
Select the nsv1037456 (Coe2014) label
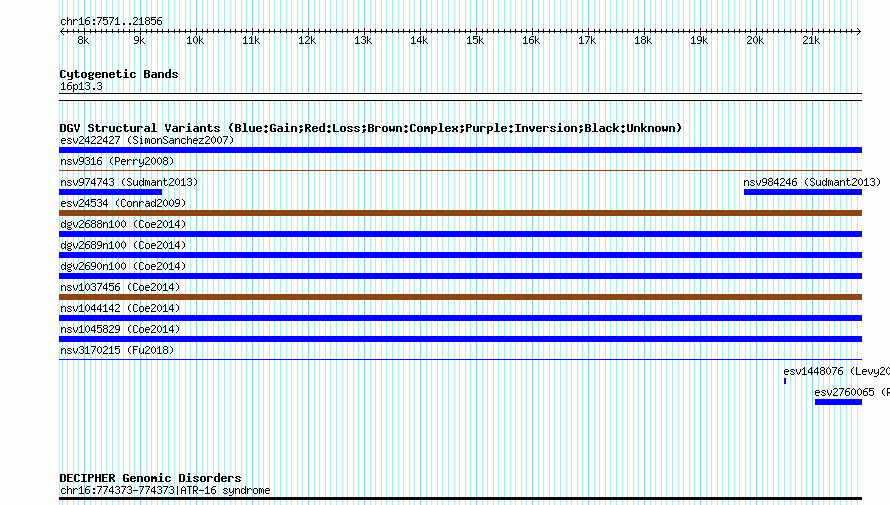point(120,287)
